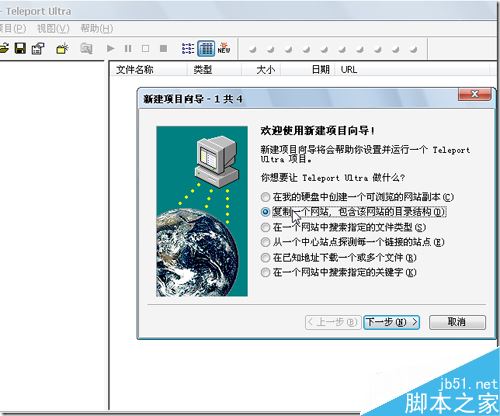Click the start (play) toolbar button

click(110, 49)
